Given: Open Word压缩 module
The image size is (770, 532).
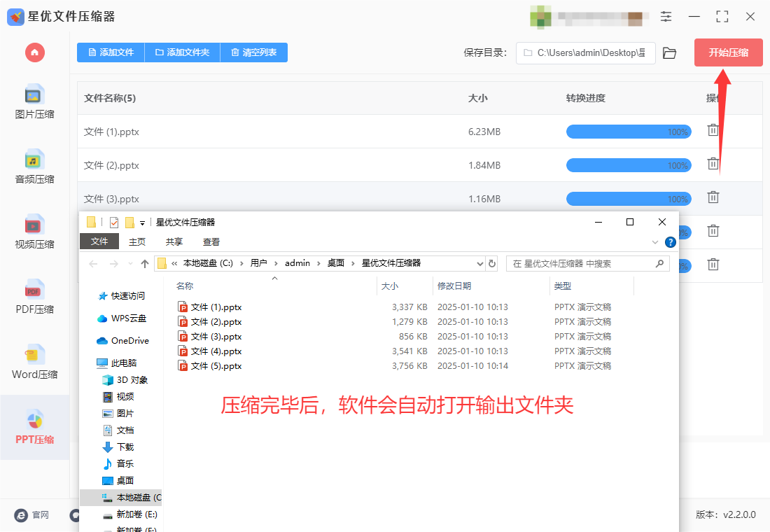Looking at the screenshot, I should (x=34, y=362).
